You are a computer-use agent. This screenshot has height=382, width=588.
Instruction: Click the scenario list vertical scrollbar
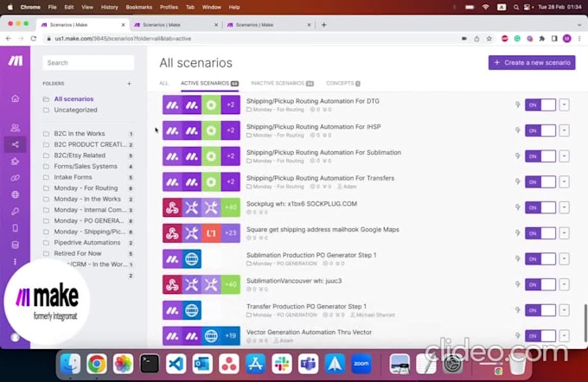585,322
